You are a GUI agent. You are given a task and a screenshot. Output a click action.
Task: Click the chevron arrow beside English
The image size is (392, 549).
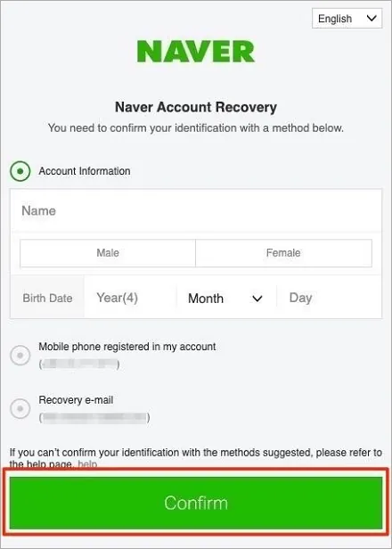pos(372,18)
